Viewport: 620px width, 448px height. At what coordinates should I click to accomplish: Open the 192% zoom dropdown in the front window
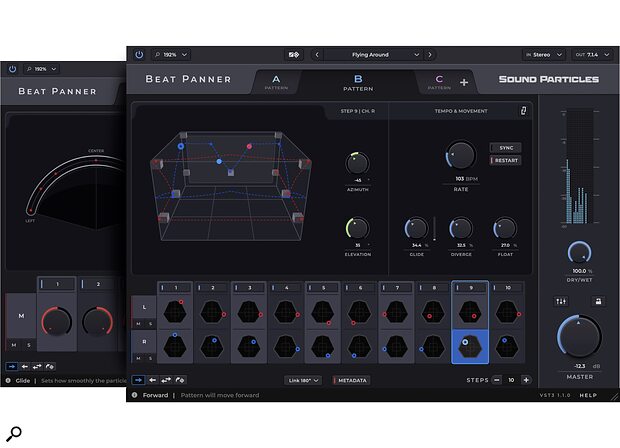tap(171, 55)
